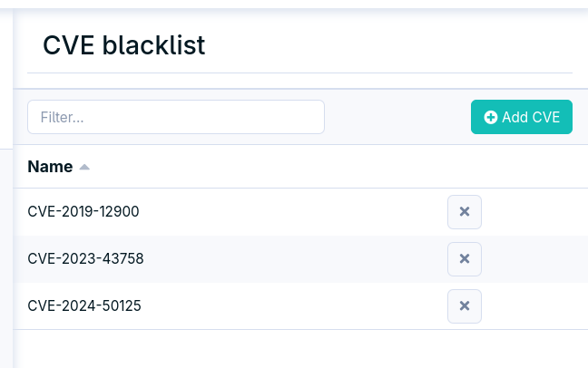588x368 pixels.
Task: Sort the table by the Name header
Action: [50, 167]
